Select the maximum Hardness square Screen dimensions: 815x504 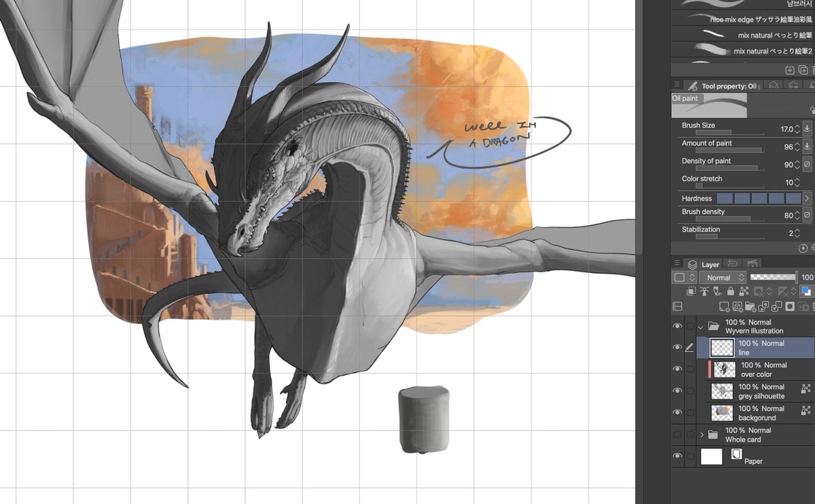793,198
